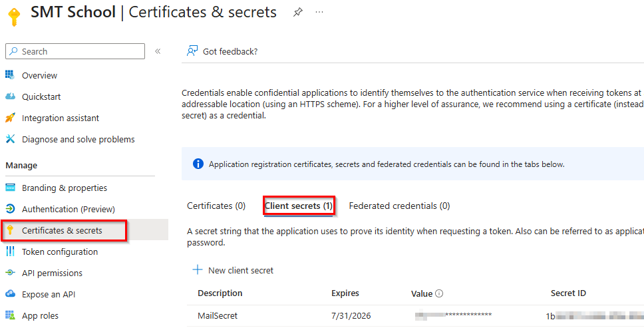
Task: Open the ellipsis more options menu
Action: (319, 13)
